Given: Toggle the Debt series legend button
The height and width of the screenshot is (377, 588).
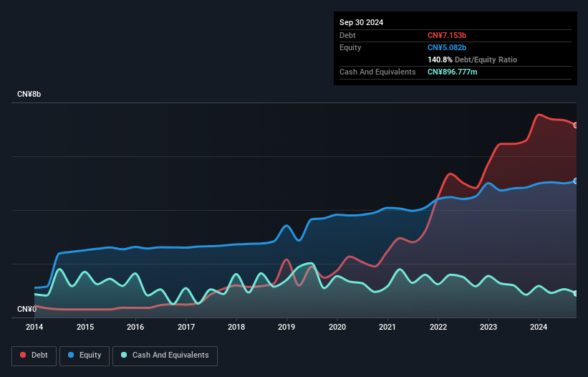Looking at the screenshot, I should 34,355.
